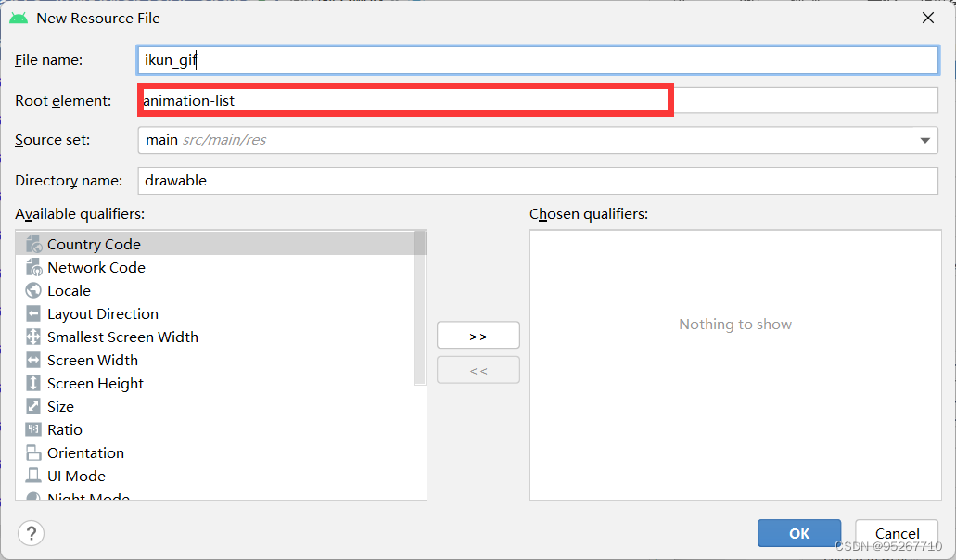Open help via the question mark button
The image size is (956, 560).
pyautogui.click(x=32, y=533)
